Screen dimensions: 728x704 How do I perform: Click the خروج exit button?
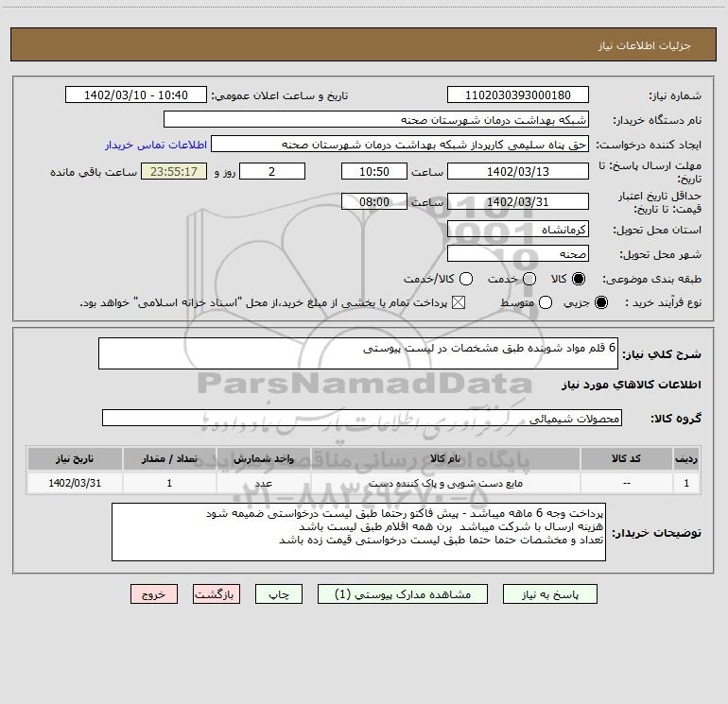click(154, 594)
